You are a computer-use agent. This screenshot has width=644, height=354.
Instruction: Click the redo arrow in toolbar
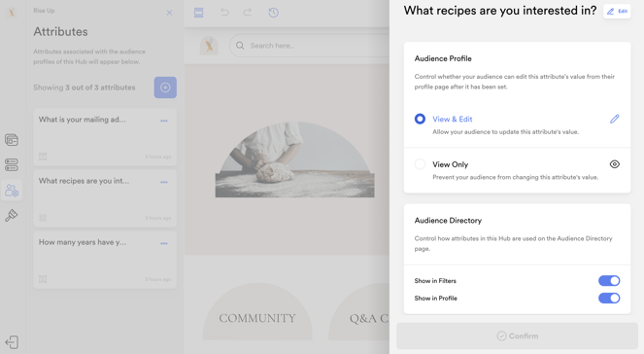(248, 12)
